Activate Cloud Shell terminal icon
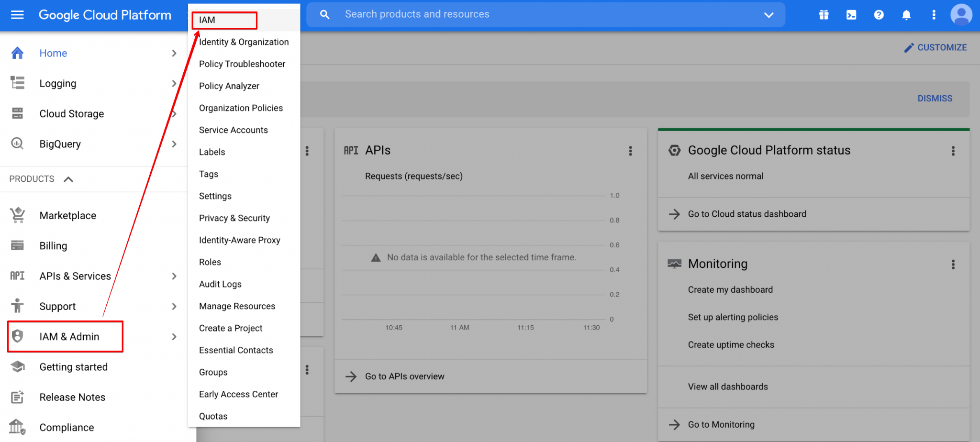Screen dimensions: 980x442 point(851,15)
